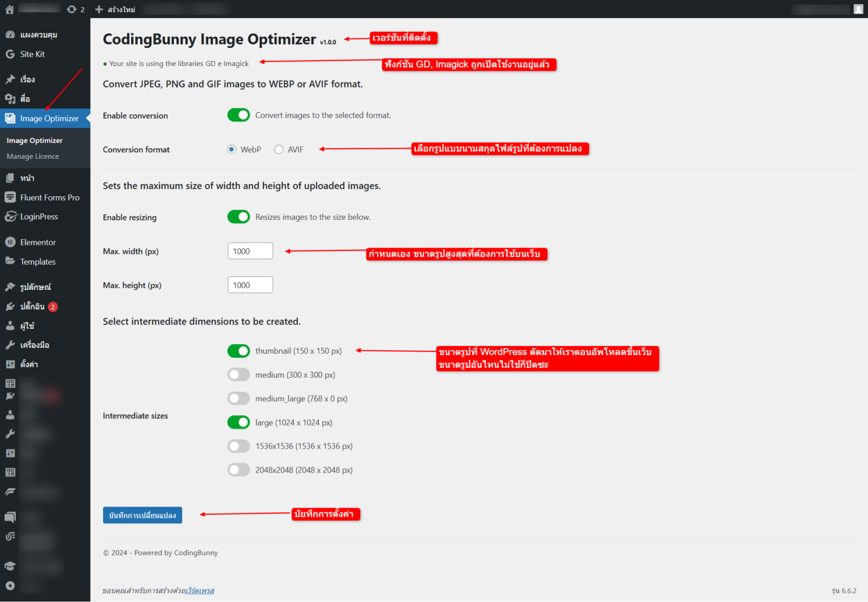Click the dashboard gauge icon for แผงควบคุม
This screenshot has height=602, width=868.
pyautogui.click(x=10, y=34)
